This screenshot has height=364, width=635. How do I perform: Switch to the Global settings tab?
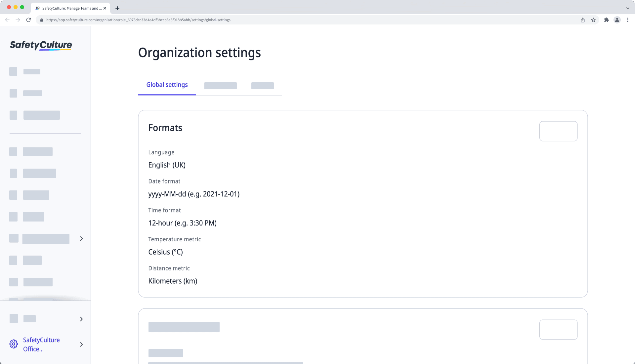tap(167, 85)
